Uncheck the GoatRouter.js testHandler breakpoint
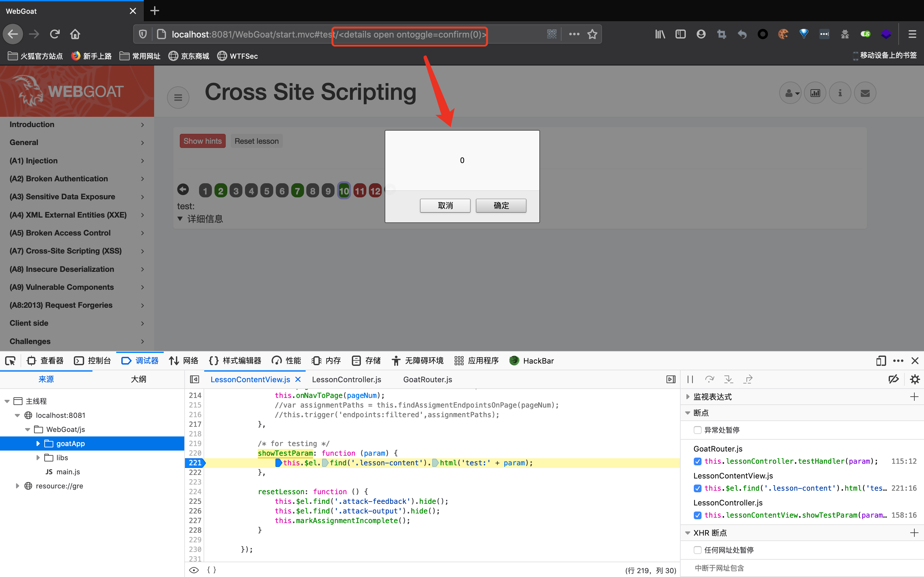Screen dimensions: 924x577 pos(697,461)
